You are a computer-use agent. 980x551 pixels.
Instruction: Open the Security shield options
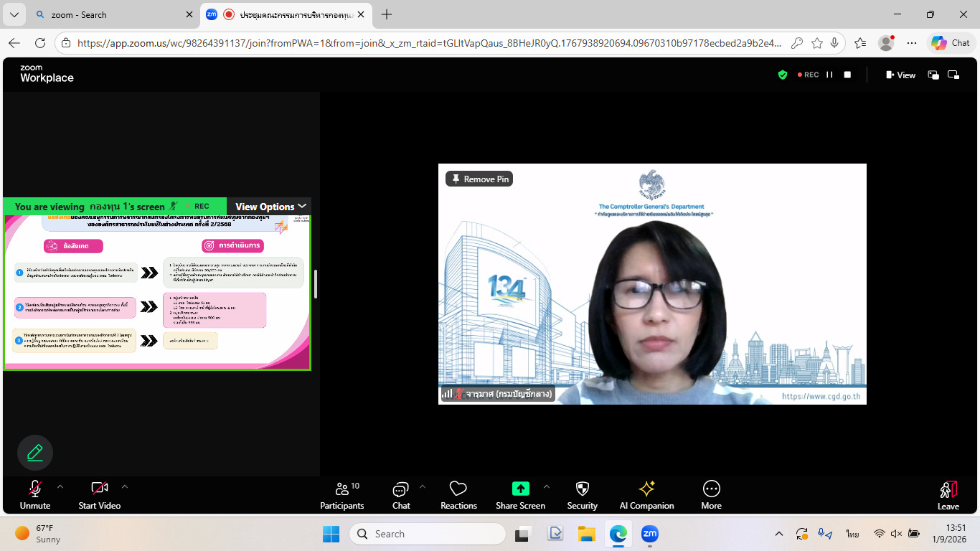pyautogui.click(x=582, y=495)
